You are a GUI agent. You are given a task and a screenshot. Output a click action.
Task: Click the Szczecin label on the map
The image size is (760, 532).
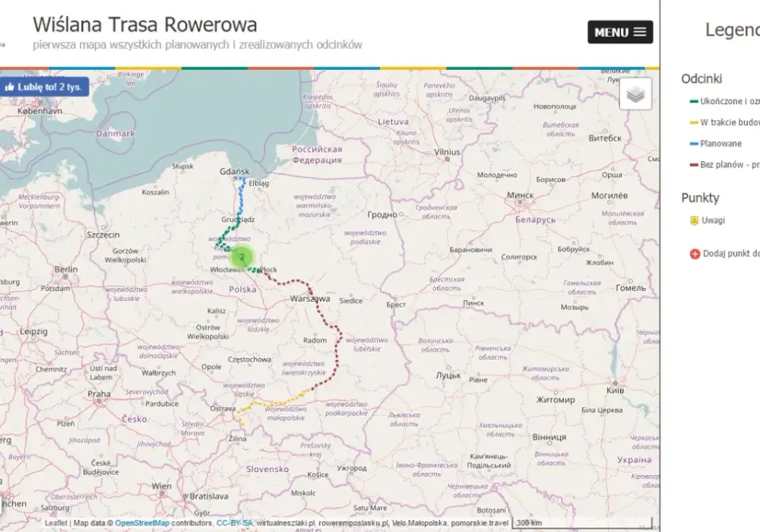(x=103, y=235)
